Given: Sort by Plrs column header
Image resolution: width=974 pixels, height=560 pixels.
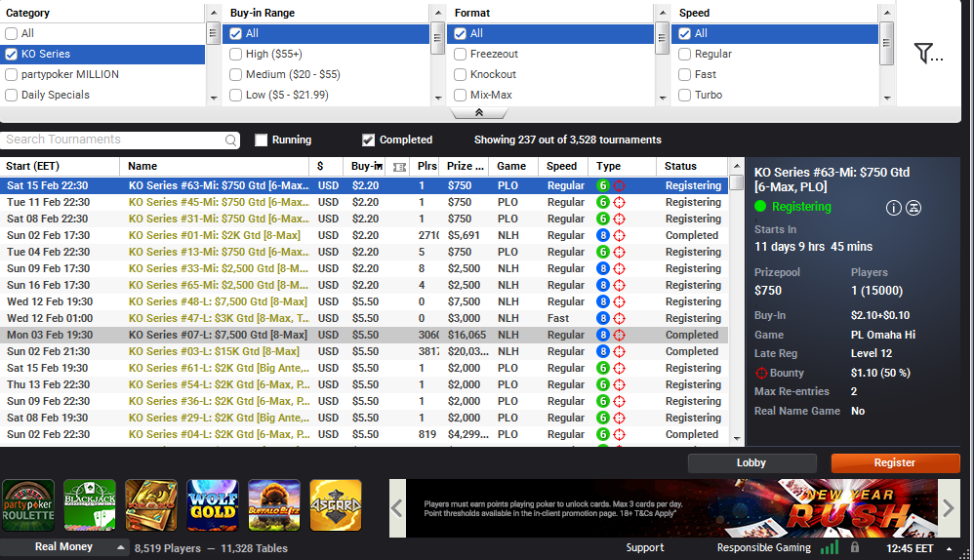Looking at the screenshot, I should click(x=426, y=167).
